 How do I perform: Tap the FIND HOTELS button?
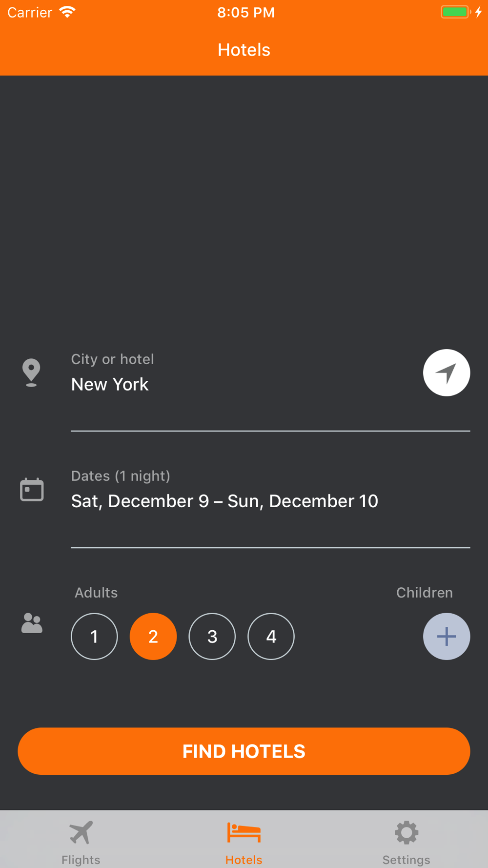pyautogui.click(x=244, y=751)
